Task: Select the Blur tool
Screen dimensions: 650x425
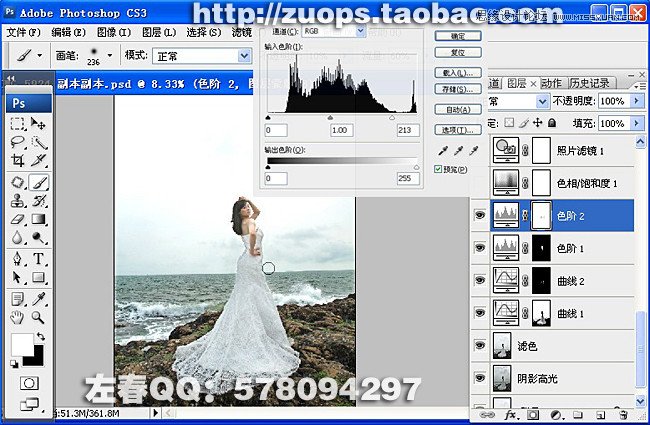Action: pos(17,238)
